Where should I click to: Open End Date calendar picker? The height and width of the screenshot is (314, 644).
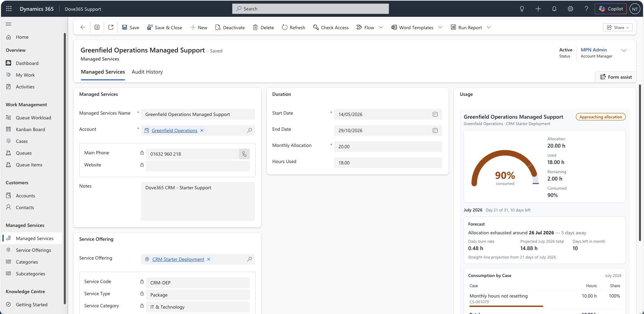435,130
